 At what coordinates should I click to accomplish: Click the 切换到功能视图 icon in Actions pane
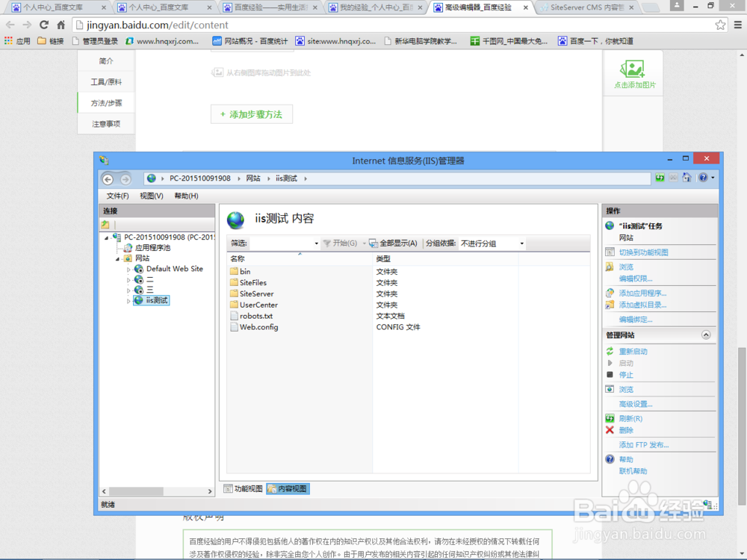[x=609, y=251]
